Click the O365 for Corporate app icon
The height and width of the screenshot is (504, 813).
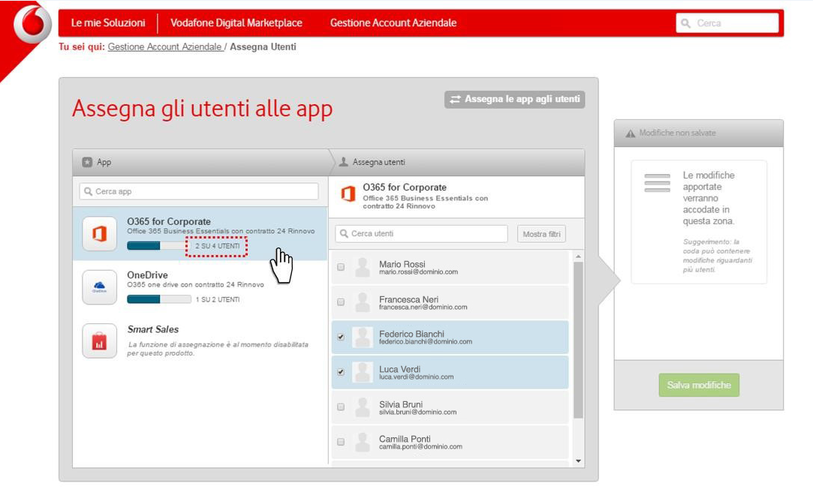pyautogui.click(x=100, y=233)
